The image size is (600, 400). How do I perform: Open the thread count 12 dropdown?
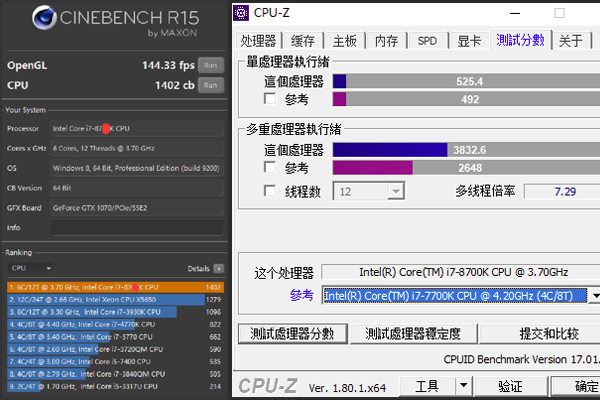396,191
